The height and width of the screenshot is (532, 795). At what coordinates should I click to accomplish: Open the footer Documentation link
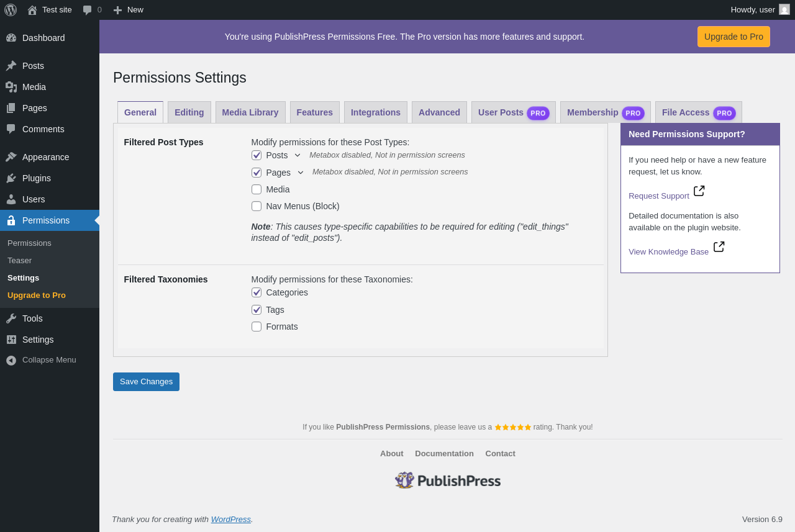point(444,454)
